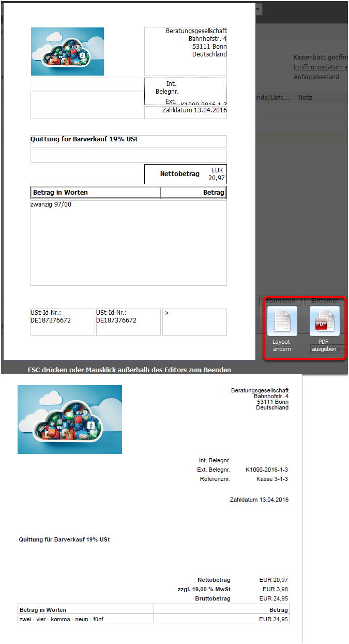Select the second USt-Id-Nr. footer field
Image resolution: width=349 pixels, height=644 pixels.
128,322
